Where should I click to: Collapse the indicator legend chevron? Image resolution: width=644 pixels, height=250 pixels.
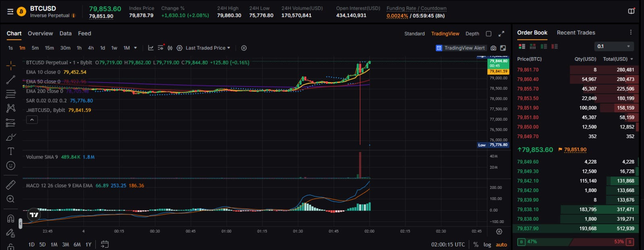tap(32, 120)
